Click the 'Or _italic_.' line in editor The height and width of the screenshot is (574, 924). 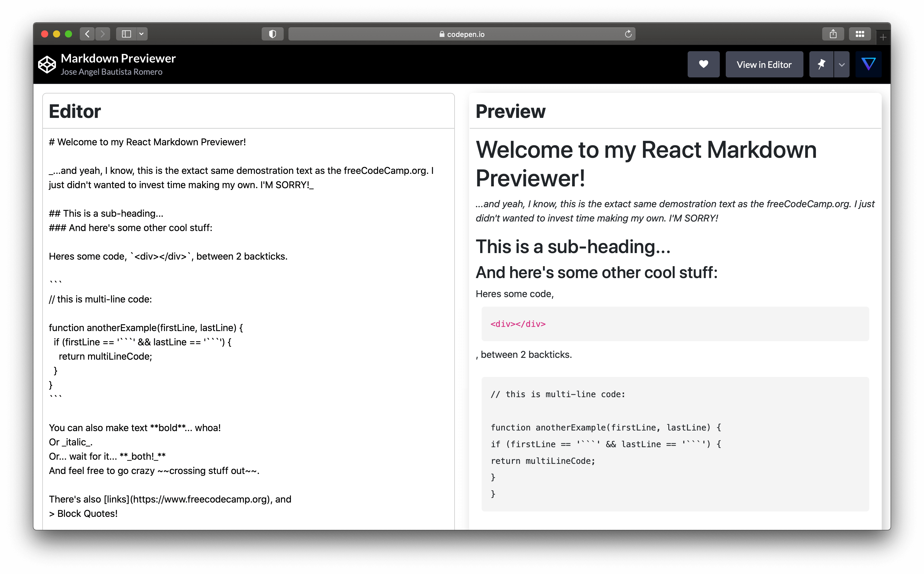click(x=71, y=442)
